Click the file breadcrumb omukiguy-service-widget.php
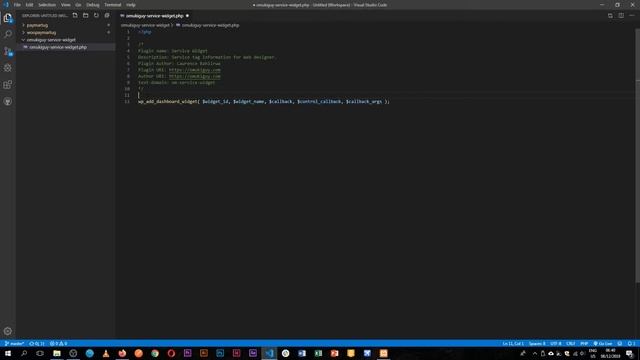The width and height of the screenshot is (640, 360). (210, 25)
